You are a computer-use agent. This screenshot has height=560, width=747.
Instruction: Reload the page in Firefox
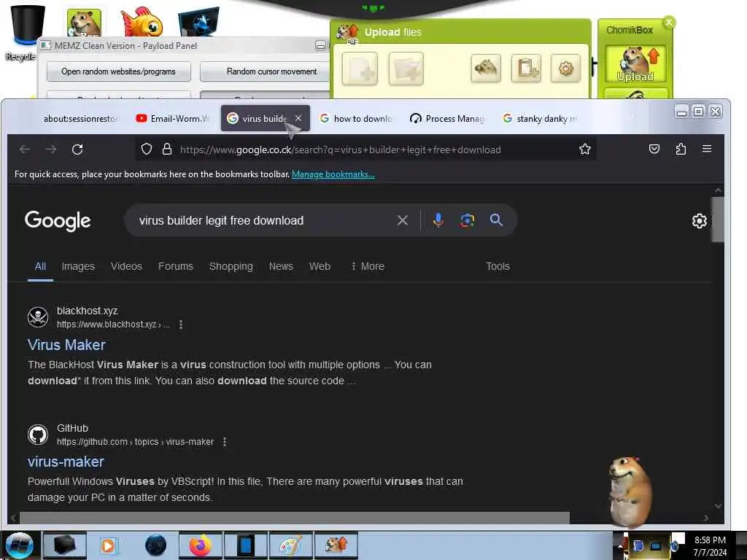click(x=77, y=149)
